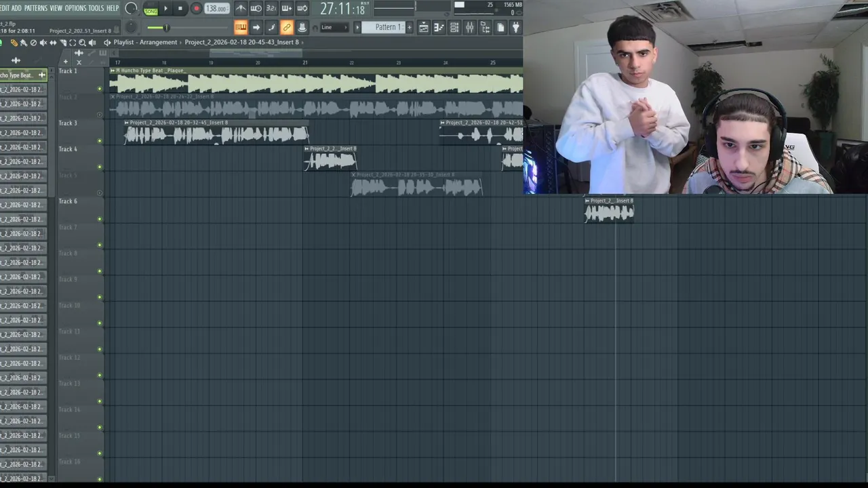Open the VIEW menu
The height and width of the screenshot is (488, 868).
point(56,8)
